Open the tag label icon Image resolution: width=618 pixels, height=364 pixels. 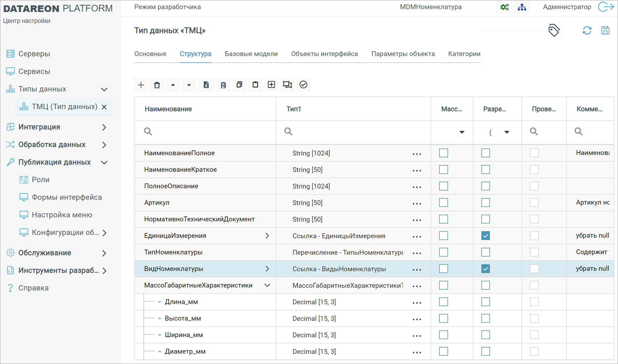tap(554, 30)
